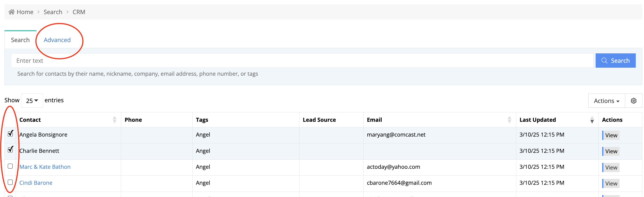This screenshot has height=197, width=644.
Task: Open the table settings gear icon
Action: pyautogui.click(x=633, y=101)
